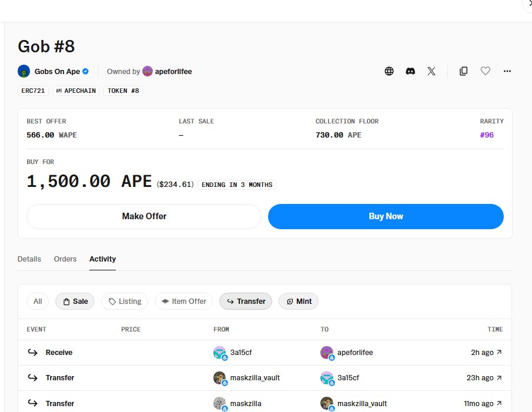Open apeforlifee owner profile link

[x=173, y=72]
